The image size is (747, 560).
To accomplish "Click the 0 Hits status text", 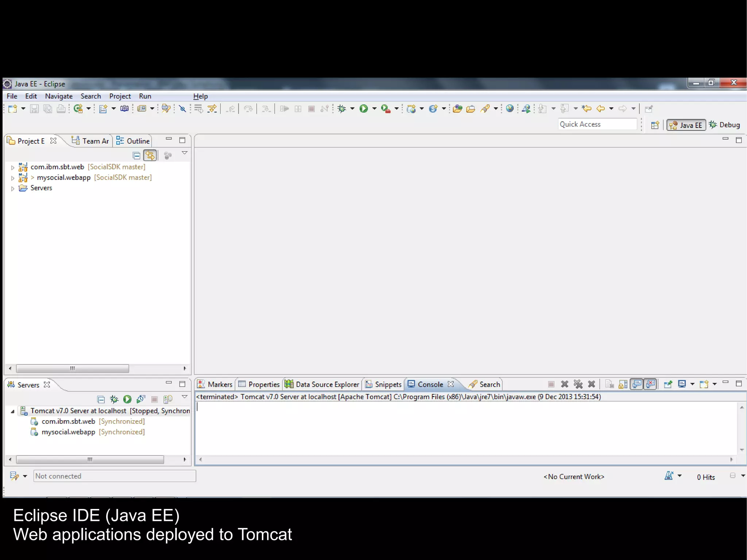I will tap(706, 477).
